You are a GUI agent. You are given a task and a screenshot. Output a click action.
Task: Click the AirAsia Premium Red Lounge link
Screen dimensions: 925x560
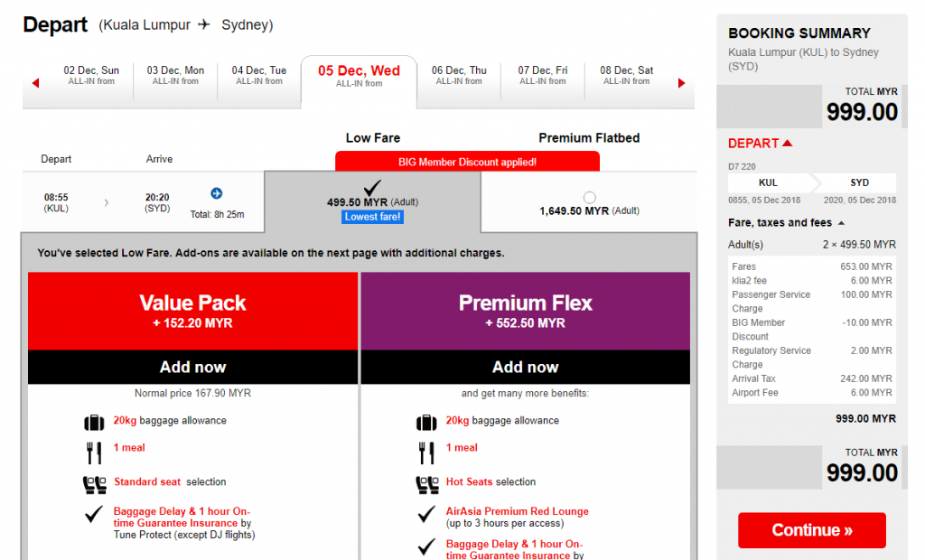click(518, 511)
